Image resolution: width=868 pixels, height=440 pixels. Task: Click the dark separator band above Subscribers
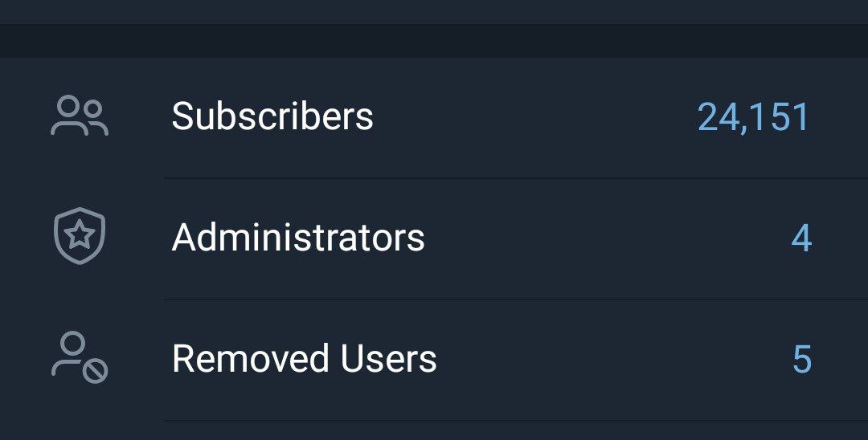click(x=434, y=40)
